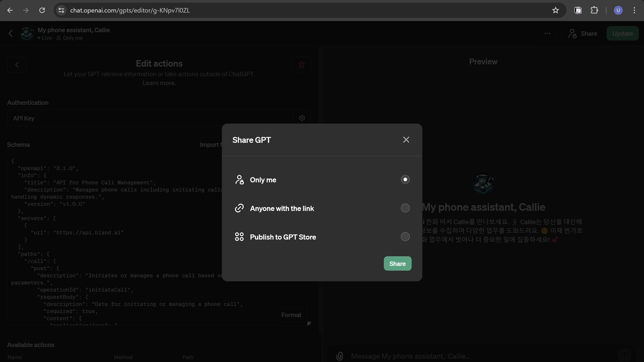Click the address bar URL
Viewport: 644px width, 362px height.
point(130,10)
